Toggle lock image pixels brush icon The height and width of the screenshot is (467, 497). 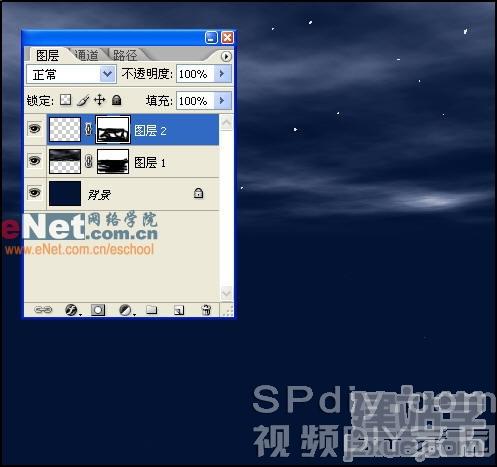[83, 100]
